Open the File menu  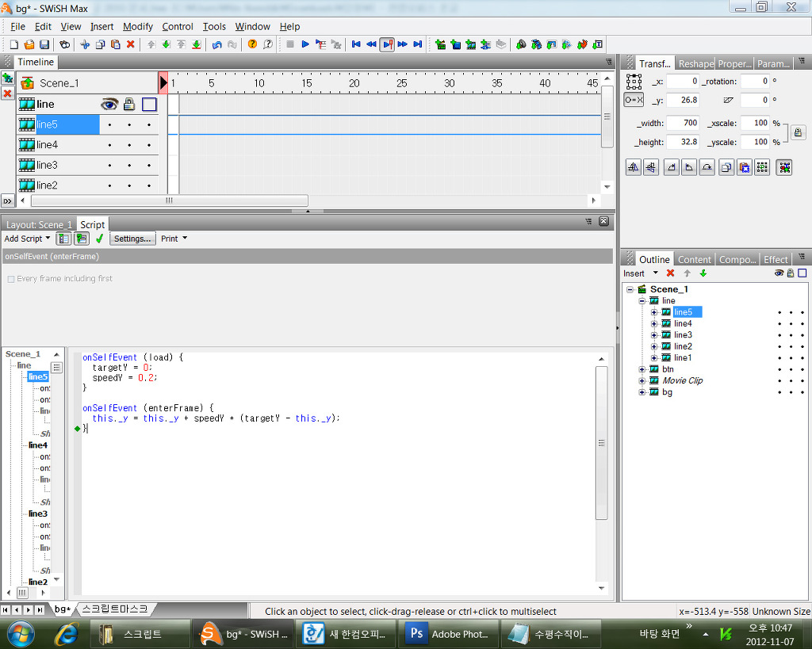click(x=17, y=26)
